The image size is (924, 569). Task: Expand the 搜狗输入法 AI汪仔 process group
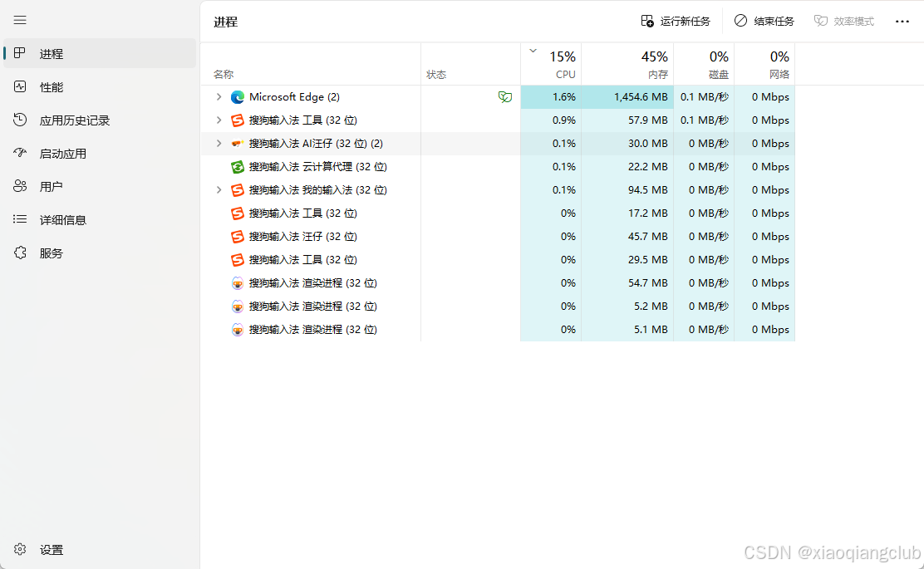(219, 143)
